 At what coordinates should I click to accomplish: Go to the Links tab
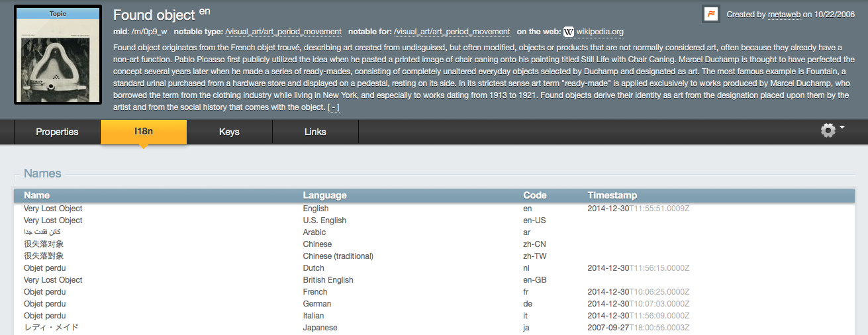coord(315,132)
